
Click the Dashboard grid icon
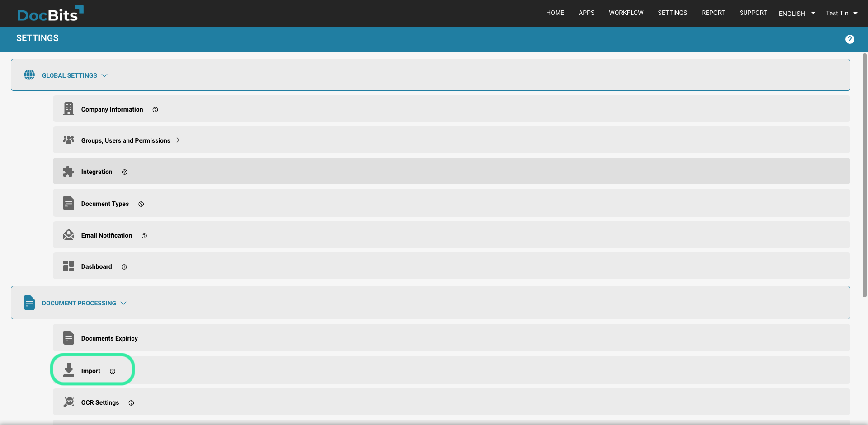[x=68, y=266]
